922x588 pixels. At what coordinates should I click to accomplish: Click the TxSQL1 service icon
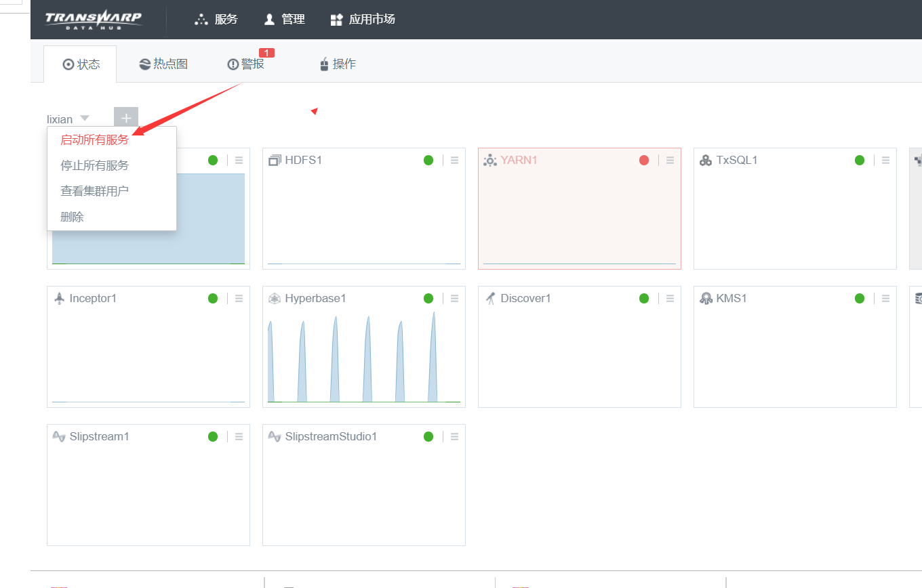tap(706, 161)
